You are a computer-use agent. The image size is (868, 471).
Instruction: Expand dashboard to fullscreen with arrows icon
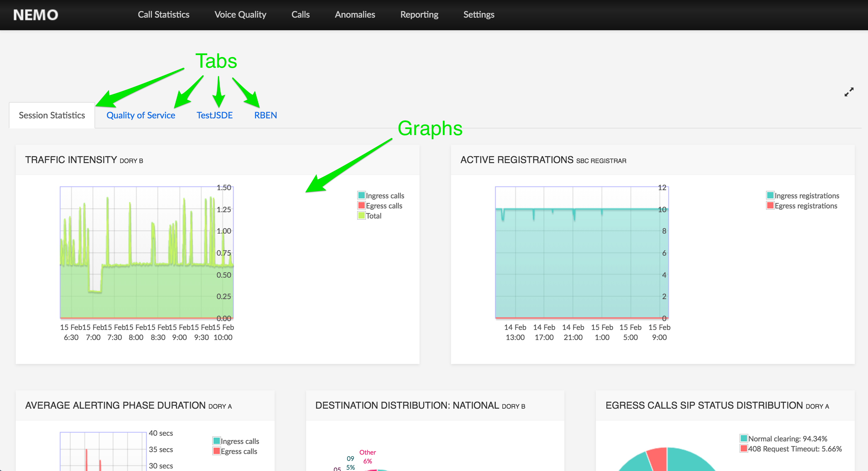click(849, 92)
